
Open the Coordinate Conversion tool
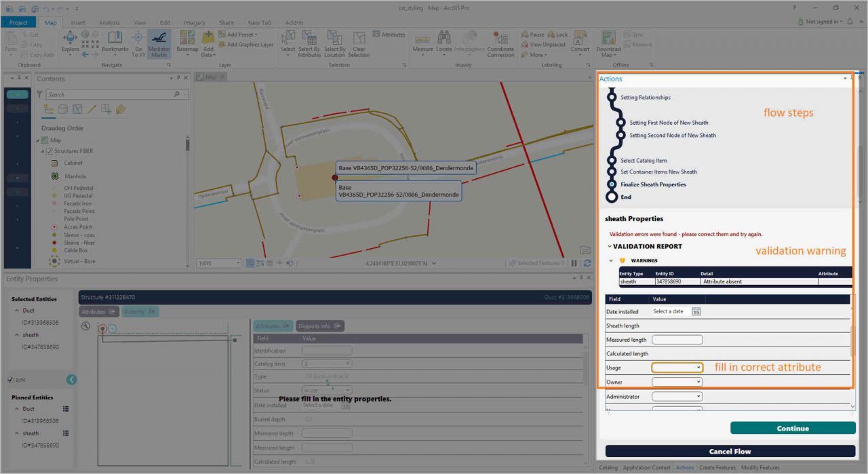click(x=501, y=43)
